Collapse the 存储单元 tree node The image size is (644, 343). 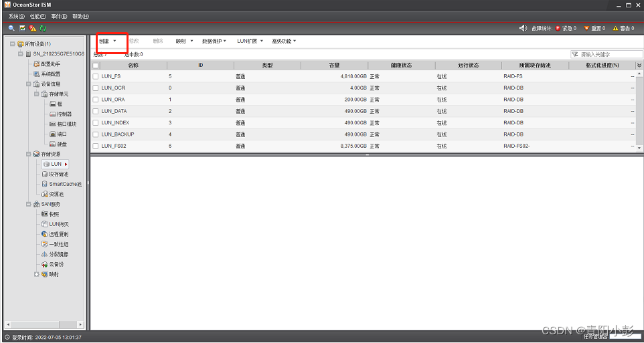click(x=36, y=94)
